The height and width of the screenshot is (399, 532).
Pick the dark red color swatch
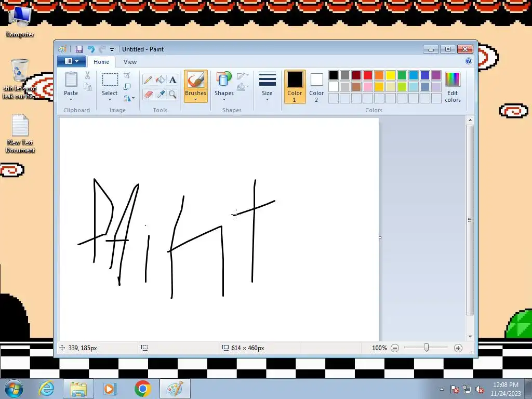tap(356, 75)
